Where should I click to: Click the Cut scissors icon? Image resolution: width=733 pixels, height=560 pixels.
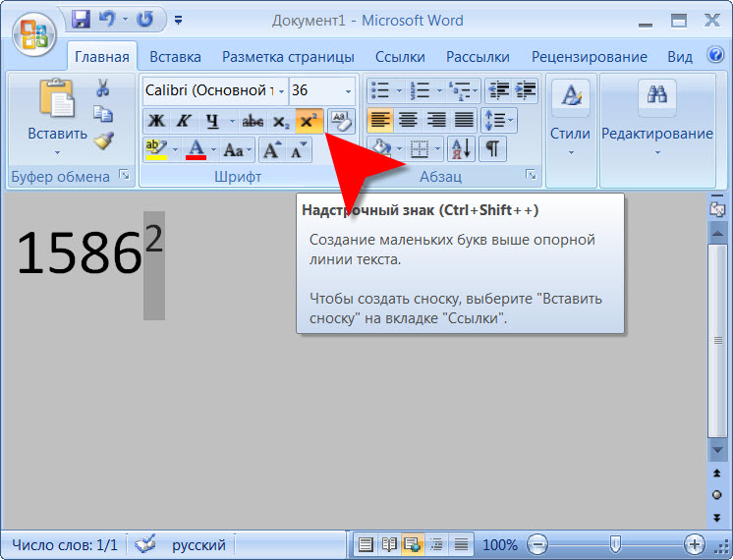[x=102, y=89]
